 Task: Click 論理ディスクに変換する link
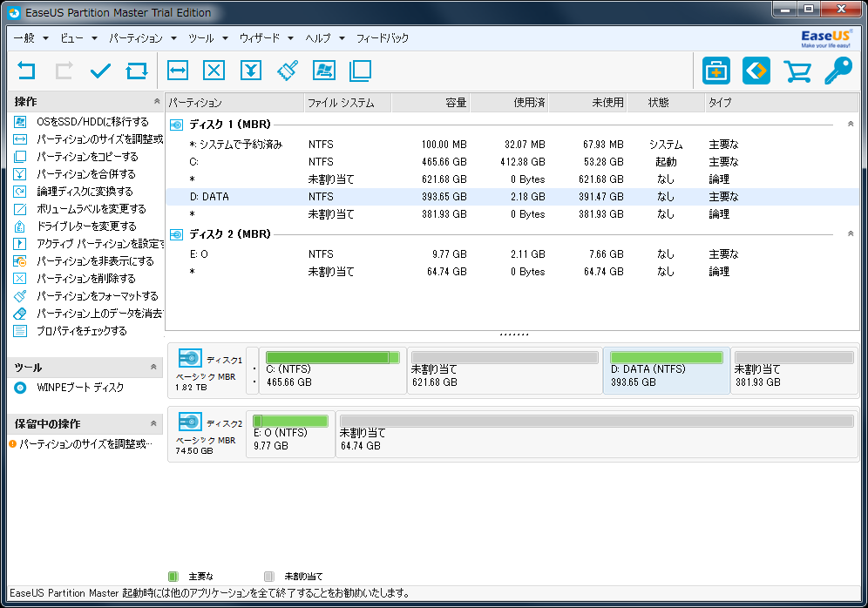click(x=85, y=192)
